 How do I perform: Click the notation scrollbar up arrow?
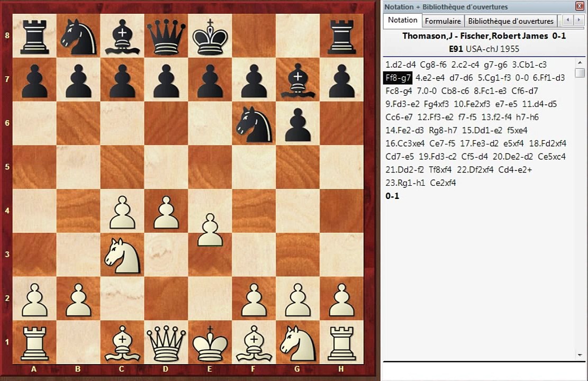coord(580,62)
